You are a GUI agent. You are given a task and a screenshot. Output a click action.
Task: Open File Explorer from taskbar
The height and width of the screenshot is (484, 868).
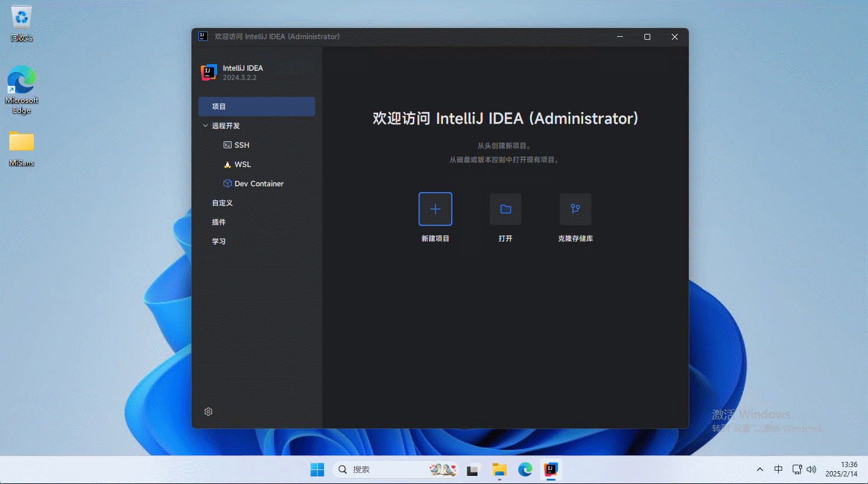click(499, 469)
